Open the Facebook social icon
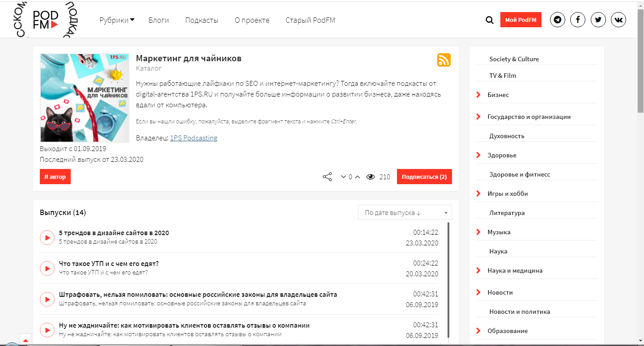The width and height of the screenshot is (644, 346). pyautogui.click(x=578, y=20)
